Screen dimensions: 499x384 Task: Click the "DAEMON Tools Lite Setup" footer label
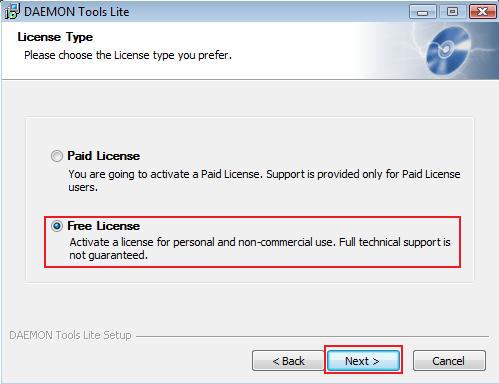pos(70,335)
